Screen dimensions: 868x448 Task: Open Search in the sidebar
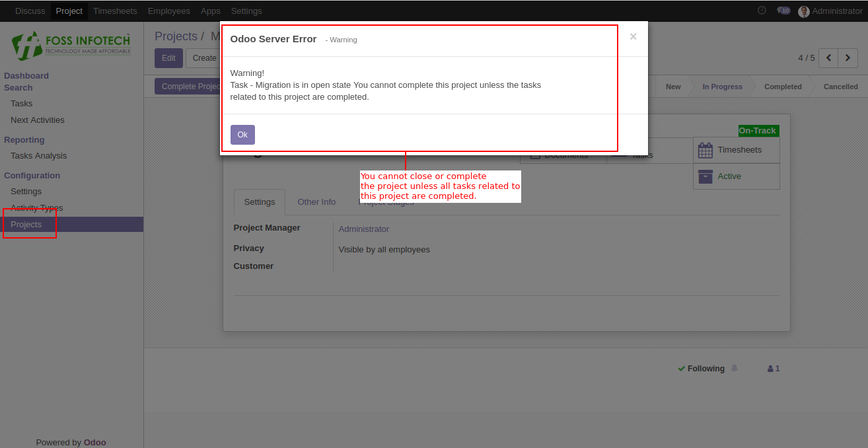point(18,88)
